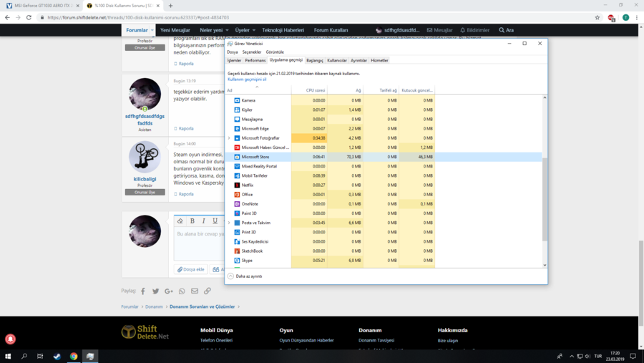
Task: Toggle bold in the reply editor
Action: pyautogui.click(x=192, y=221)
